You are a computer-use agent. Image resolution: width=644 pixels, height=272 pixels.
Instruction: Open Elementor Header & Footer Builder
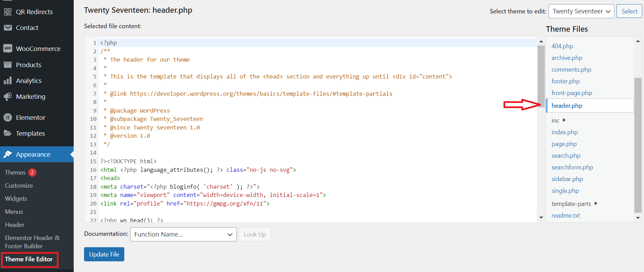32,242
